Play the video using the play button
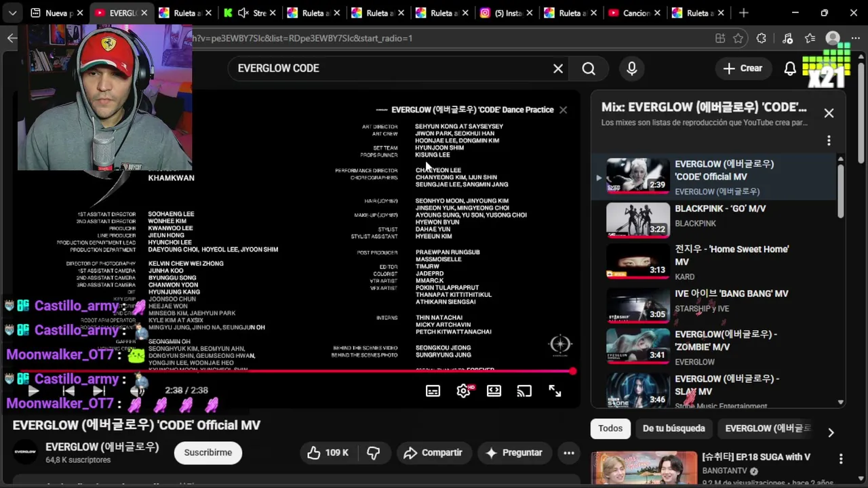The height and width of the screenshot is (488, 868). point(33,390)
